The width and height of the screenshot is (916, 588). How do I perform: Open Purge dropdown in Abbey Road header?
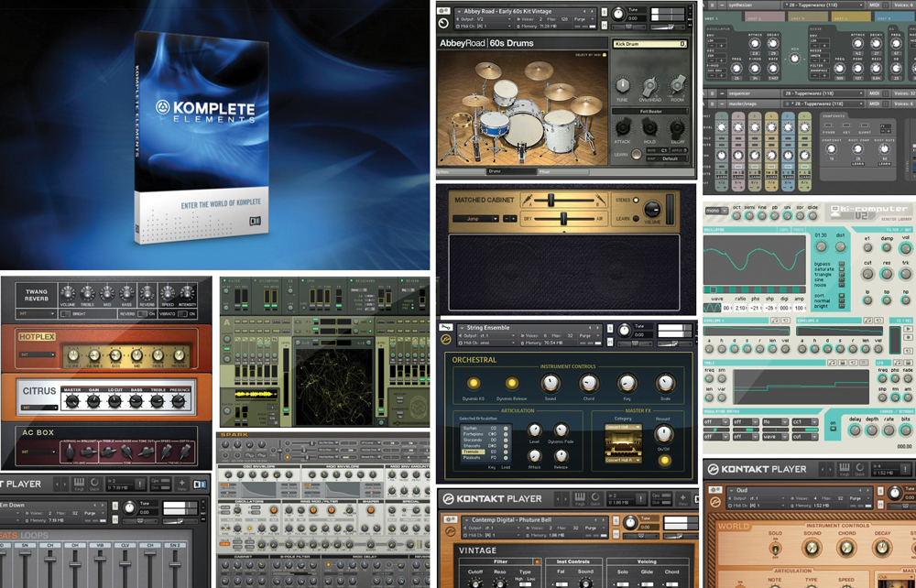point(582,19)
